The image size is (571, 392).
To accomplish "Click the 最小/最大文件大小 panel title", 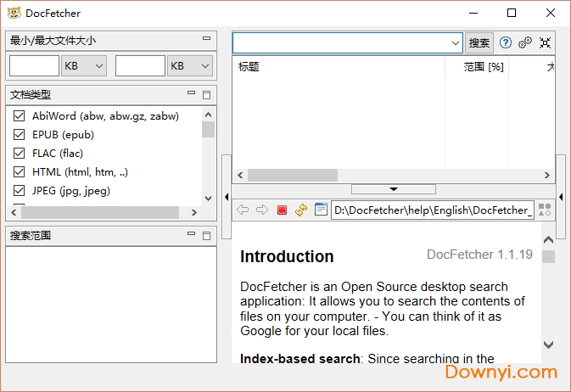I will pos(53,40).
